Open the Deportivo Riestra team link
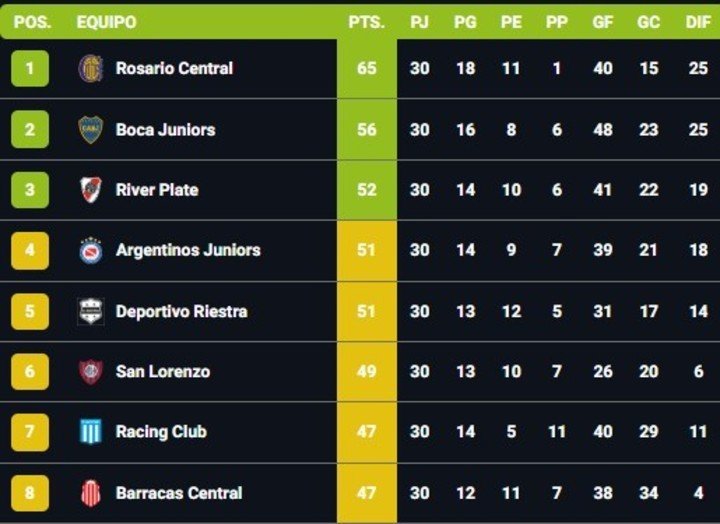This screenshot has height=524, width=720. (x=181, y=311)
